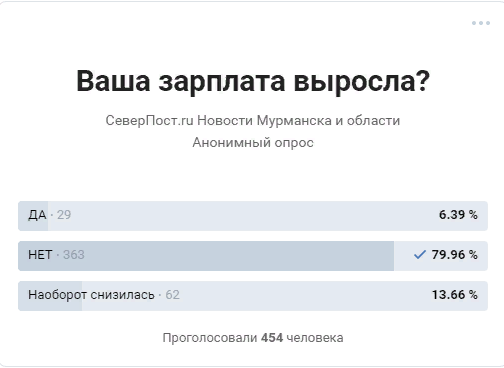Click the bold 454 voters number
This screenshot has width=504, height=368.
272,338
